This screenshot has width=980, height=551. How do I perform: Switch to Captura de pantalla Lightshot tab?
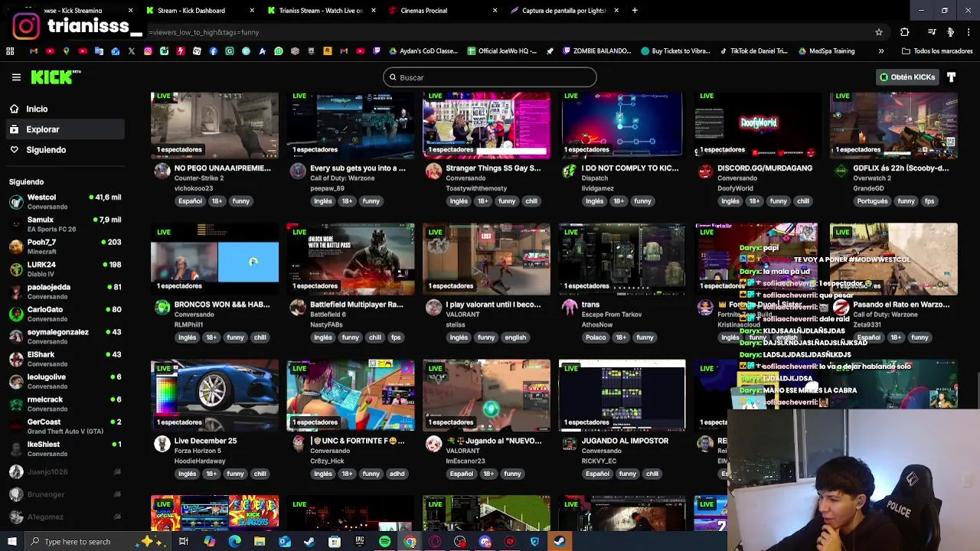(x=564, y=11)
